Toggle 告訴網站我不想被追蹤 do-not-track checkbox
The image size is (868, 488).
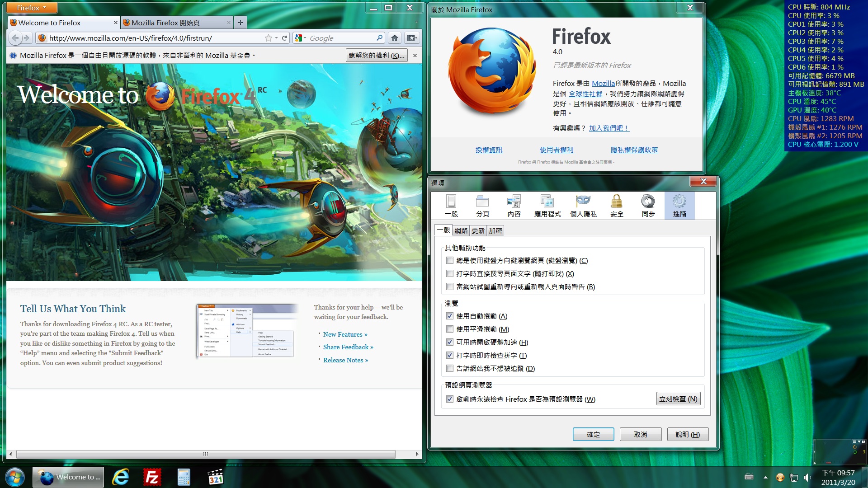point(450,368)
